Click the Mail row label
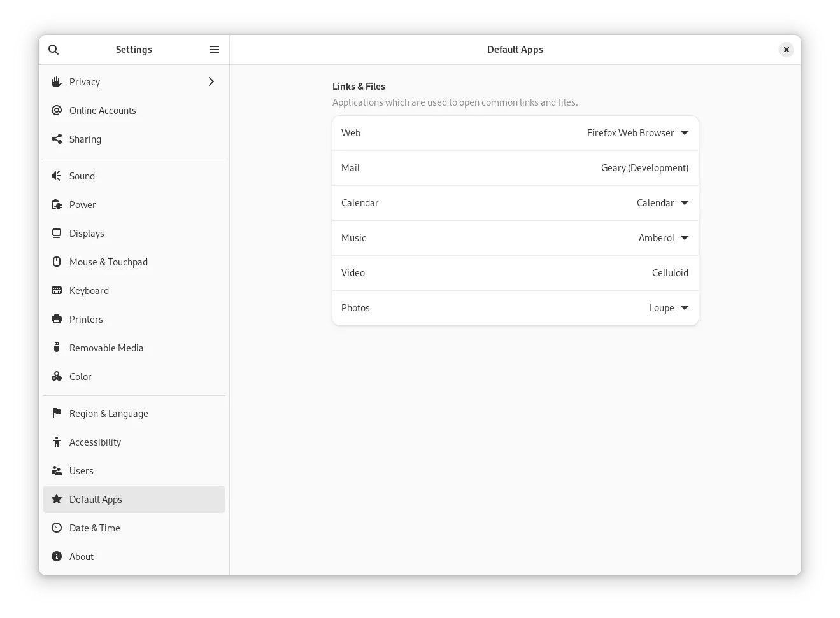 coord(350,168)
